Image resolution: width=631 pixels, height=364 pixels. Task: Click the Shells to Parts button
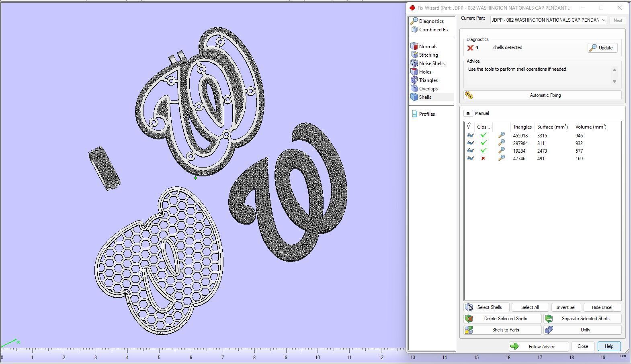click(503, 330)
